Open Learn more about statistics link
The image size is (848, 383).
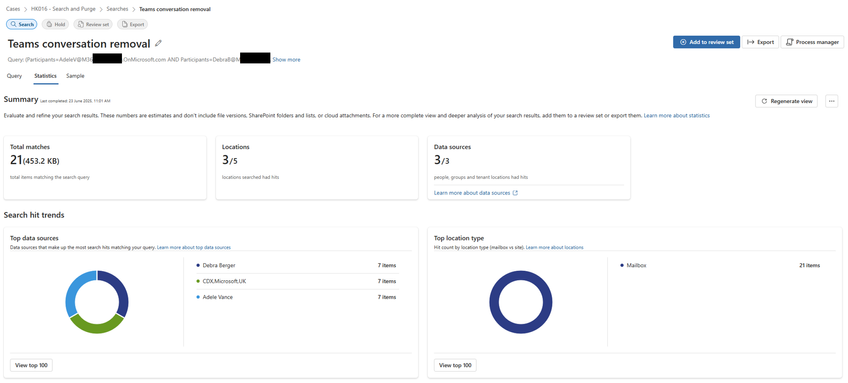677,116
